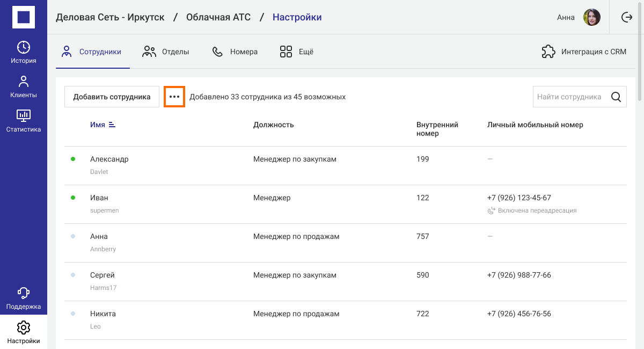
Task: Switch to the Номера tab
Action: point(235,52)
